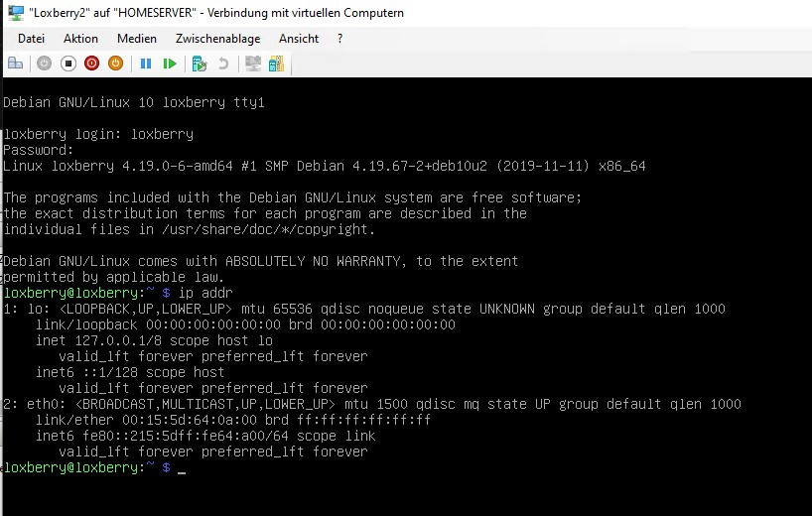Viewport: 812px width, 516px height.
Task: Click the '1: lo:' loopback interface line
Action: [364, 309]
